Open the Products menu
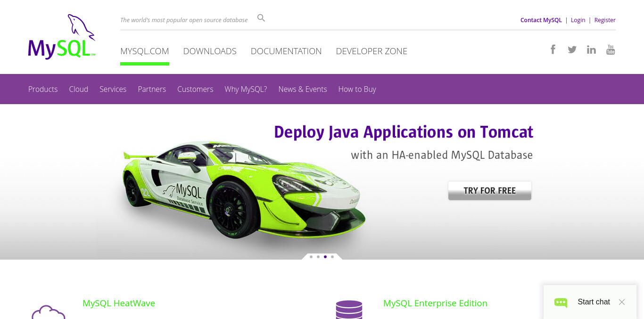Screen dimensions: 644x319 pos(43,89)
